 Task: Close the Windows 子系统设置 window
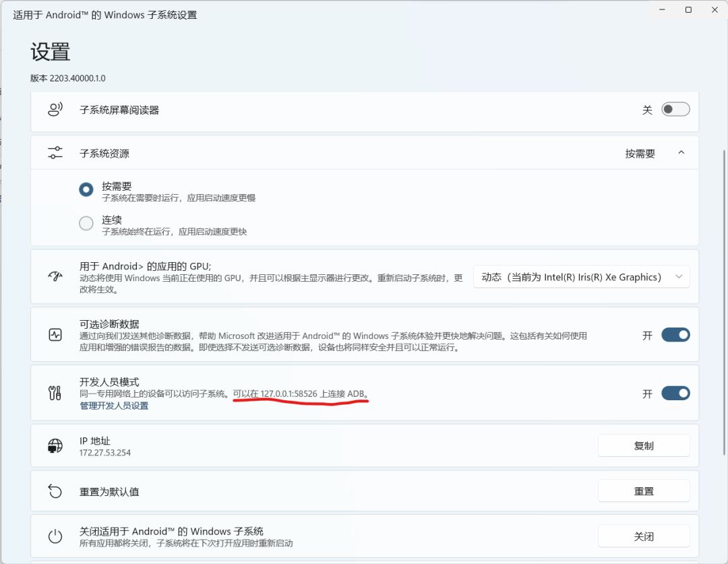tap(715, 9)
